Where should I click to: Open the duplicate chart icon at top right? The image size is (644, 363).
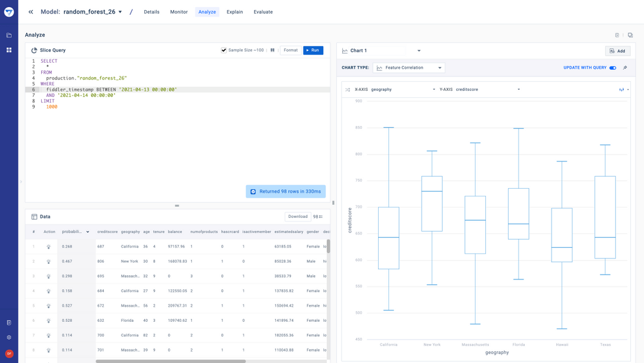(630, 35)
